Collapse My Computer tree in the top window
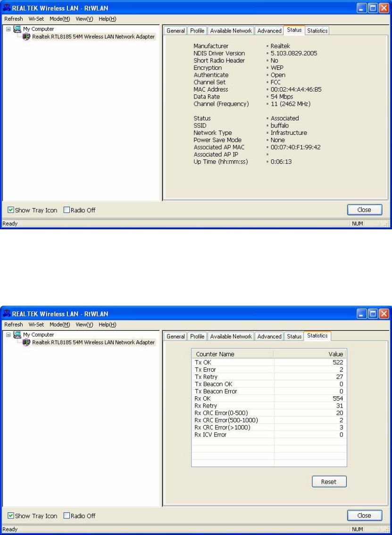 [8, 29]
